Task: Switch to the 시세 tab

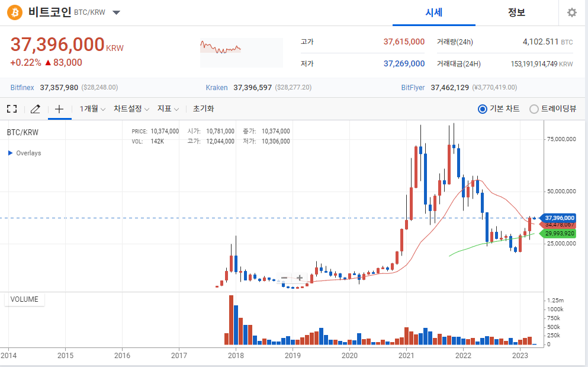Action: point(434,13)
